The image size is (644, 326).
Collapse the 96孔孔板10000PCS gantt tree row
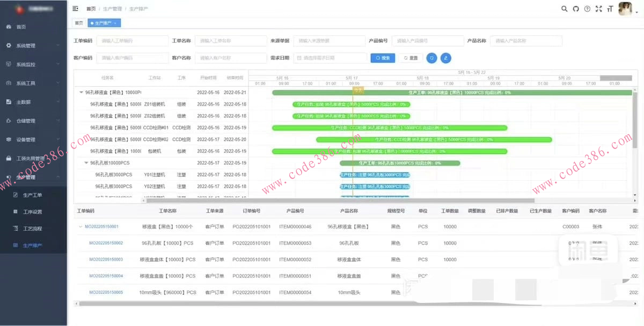pyautogui.click(x=86, y=163)
